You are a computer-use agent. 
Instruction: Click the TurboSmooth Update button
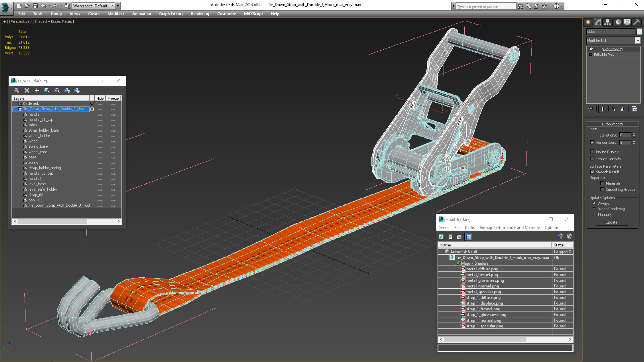(611, 222)
